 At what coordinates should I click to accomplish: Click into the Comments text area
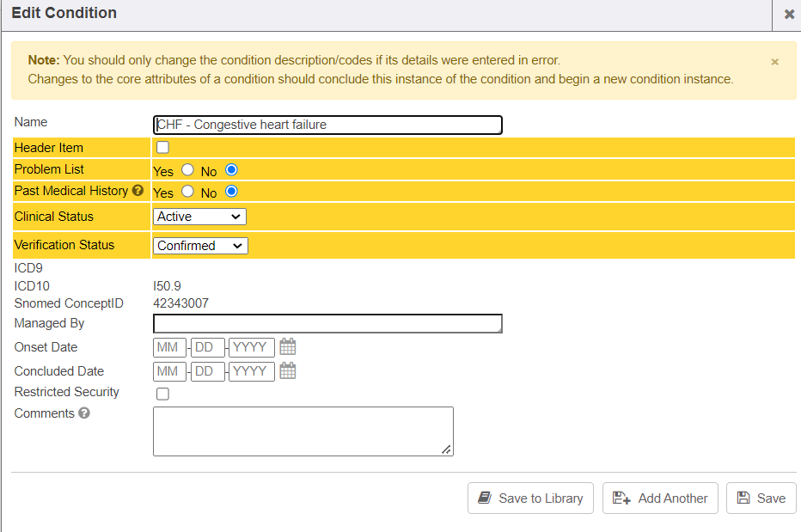point(303,431)
